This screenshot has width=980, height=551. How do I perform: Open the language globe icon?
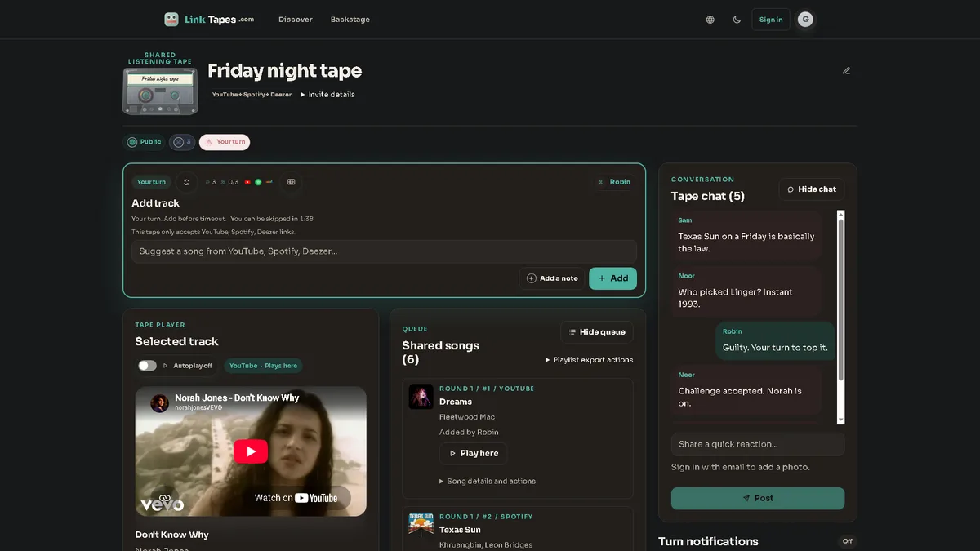(x=710, y=20)
